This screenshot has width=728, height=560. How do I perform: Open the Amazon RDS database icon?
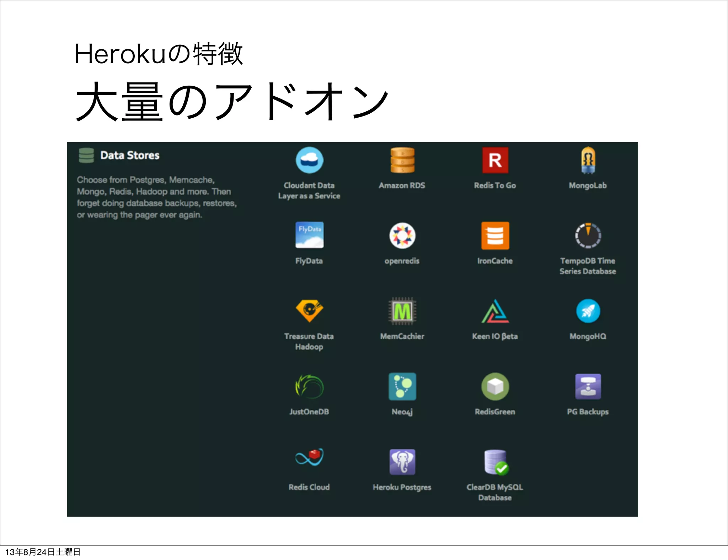pos(402,160)
